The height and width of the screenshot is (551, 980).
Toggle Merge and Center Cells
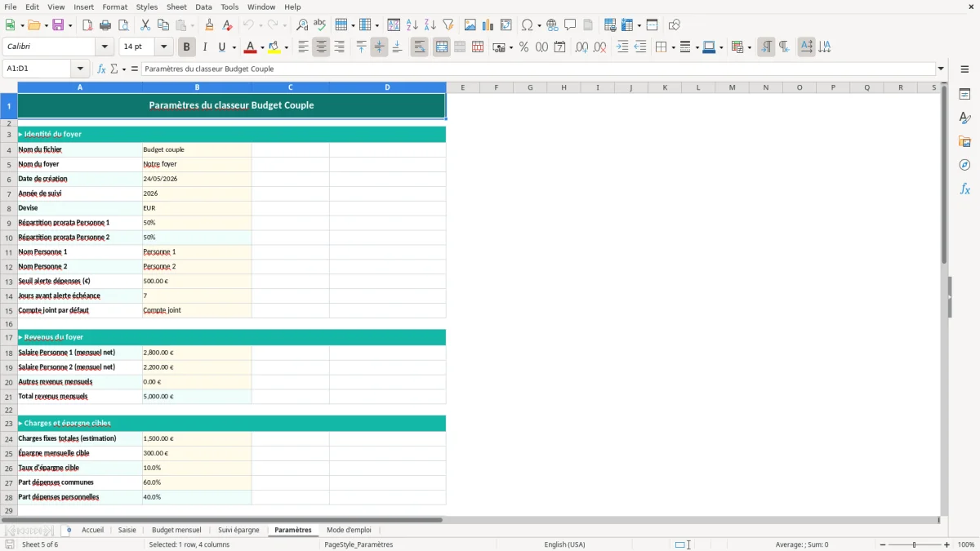(x=442, y=47)
